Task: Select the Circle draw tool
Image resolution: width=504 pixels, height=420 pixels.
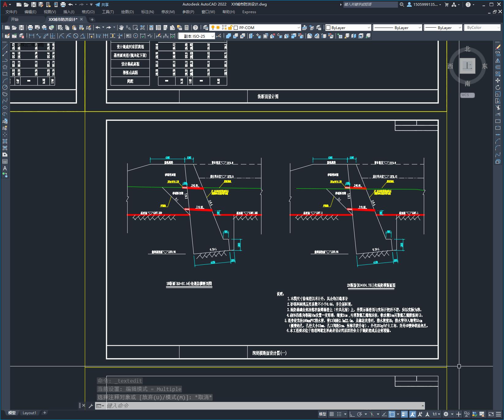Action: pyautogui.click(x=5, y=87)
